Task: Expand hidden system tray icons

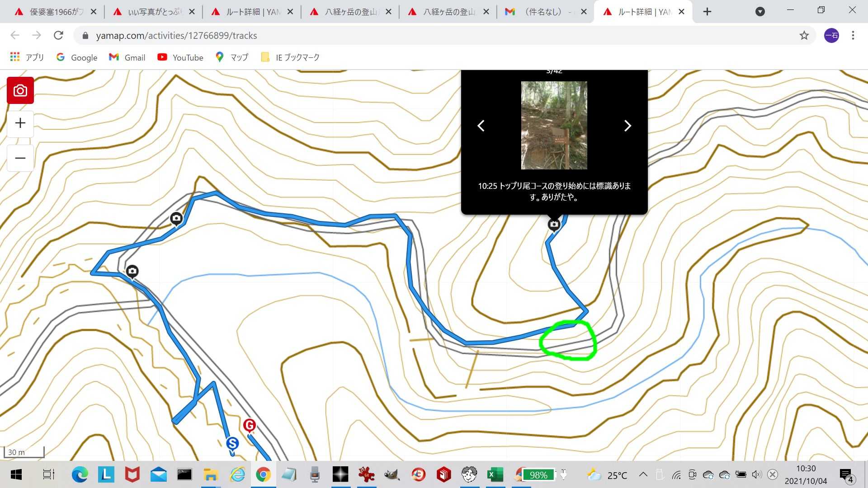Action: pos(643,474)
